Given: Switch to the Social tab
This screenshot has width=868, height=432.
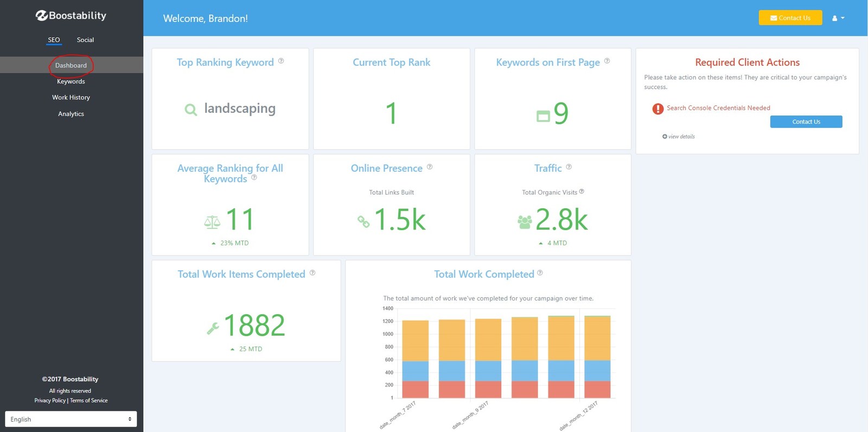Looking at the screenshot, I should [85, 40].
